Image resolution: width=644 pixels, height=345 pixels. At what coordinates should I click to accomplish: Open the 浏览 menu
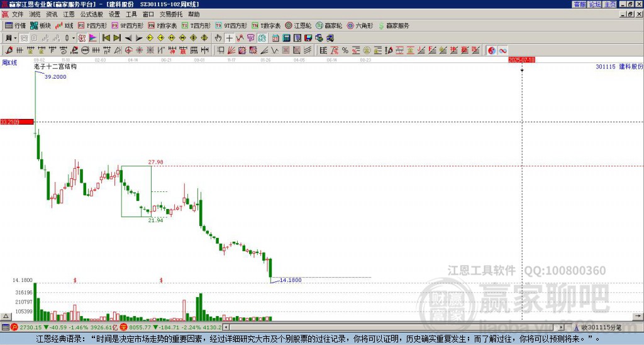pos(35,14)
